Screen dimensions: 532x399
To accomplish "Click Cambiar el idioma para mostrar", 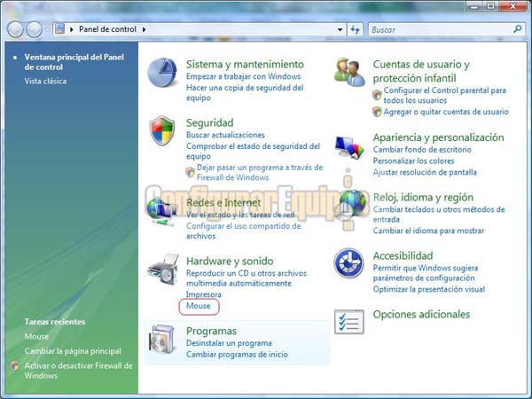I will (x=428, y=231).
